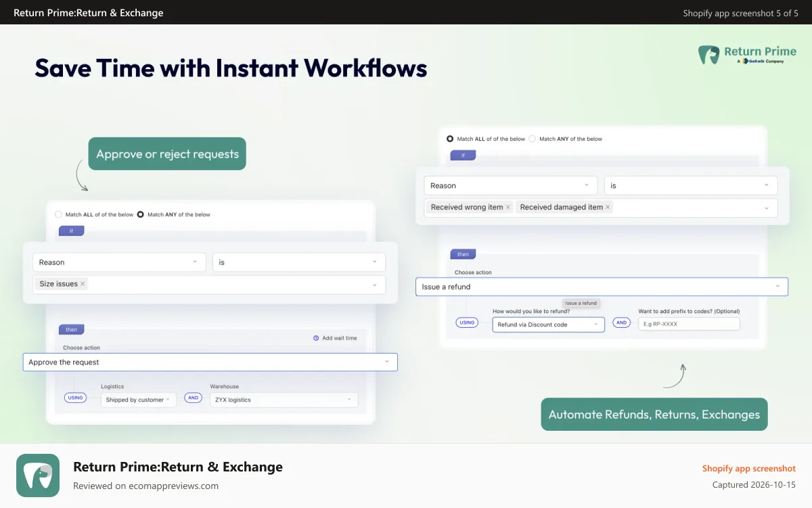812x508 pixels.
Task: Remove the Received wrong item tag
Action: tap(508, 207)
